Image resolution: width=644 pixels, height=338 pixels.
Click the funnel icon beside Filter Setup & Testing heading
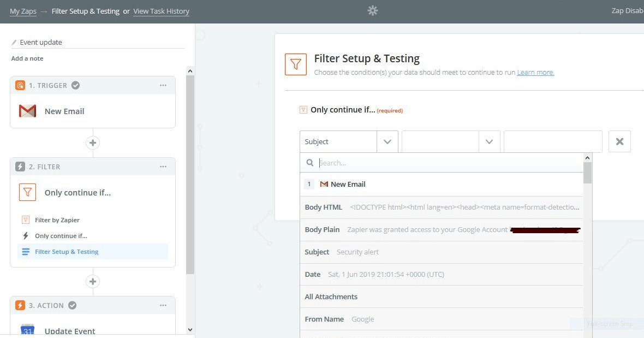click(x=295, y=64)
